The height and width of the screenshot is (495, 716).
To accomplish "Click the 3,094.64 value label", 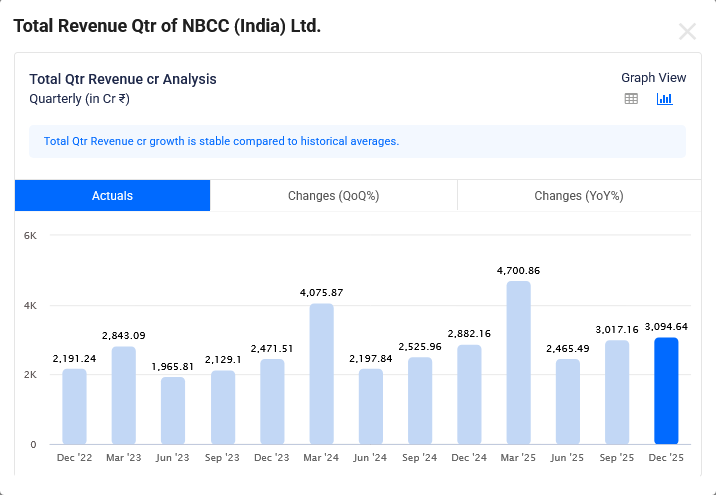I will point(666,327).
